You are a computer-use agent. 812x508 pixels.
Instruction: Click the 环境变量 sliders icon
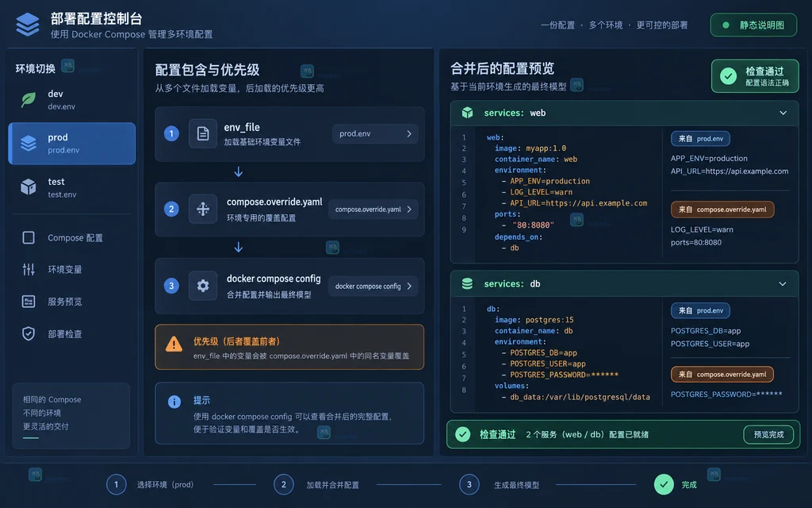click(29, 269)
